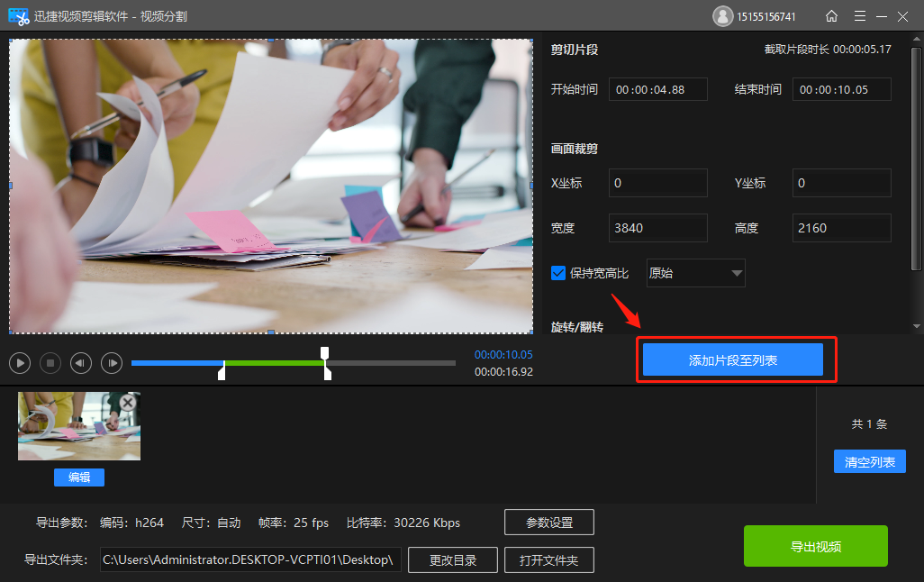Click the 尺寸: 自动 text
This screenshot has height=582, width=924.
pyautogui.click(x=211, y=523)
